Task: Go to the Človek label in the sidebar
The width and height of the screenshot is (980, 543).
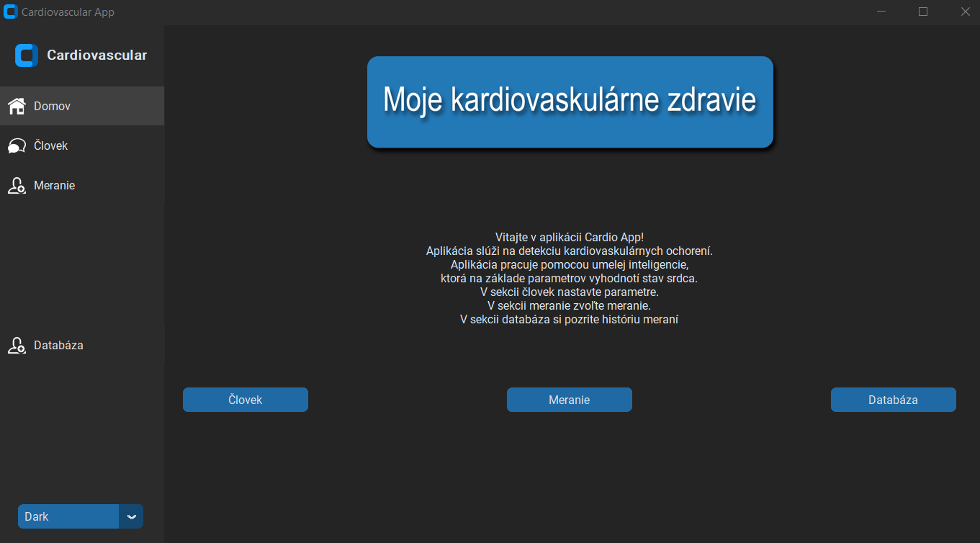Action: point(50,145)
